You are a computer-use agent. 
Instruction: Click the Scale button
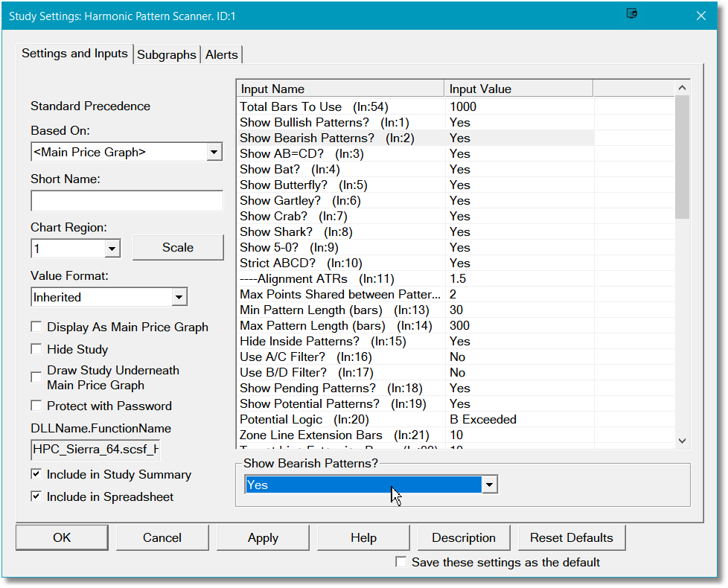(178, 247)
